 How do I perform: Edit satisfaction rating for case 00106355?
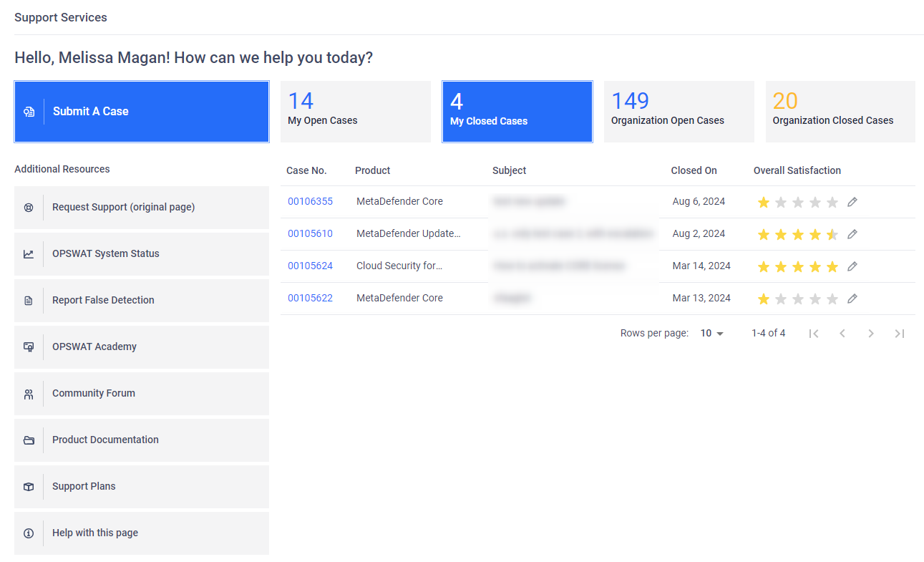(x=852, y=202)
